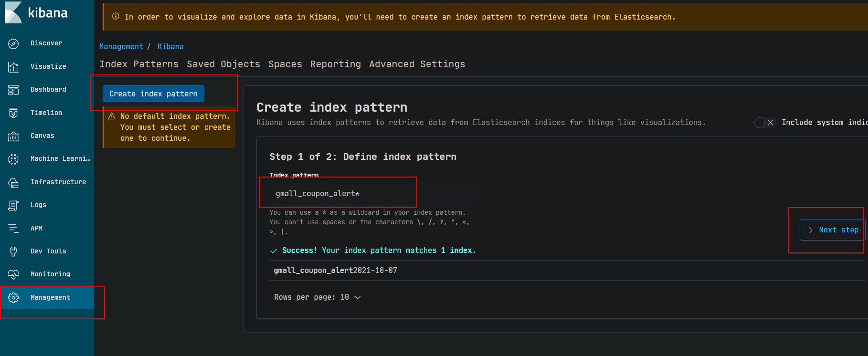The image size is (868, 356).
Task: Switch to the Advanced Settings tab
Action: click(417, 64)
